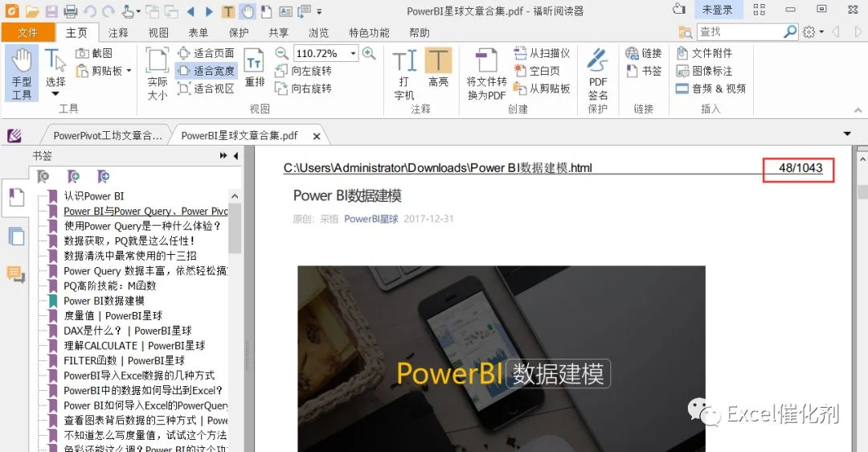This screenshot has height=452, width=868.
Task: Redo the action in the quick toolbar
Action: [108, 10]
